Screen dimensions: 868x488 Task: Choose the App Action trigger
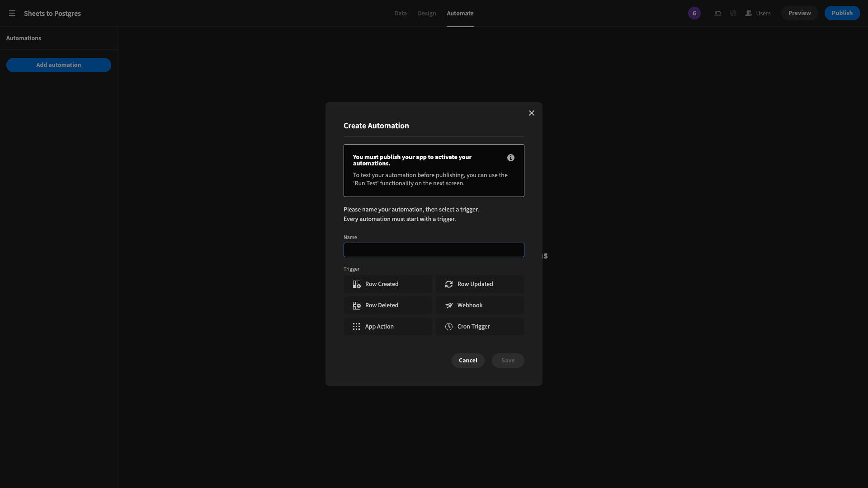388,327
